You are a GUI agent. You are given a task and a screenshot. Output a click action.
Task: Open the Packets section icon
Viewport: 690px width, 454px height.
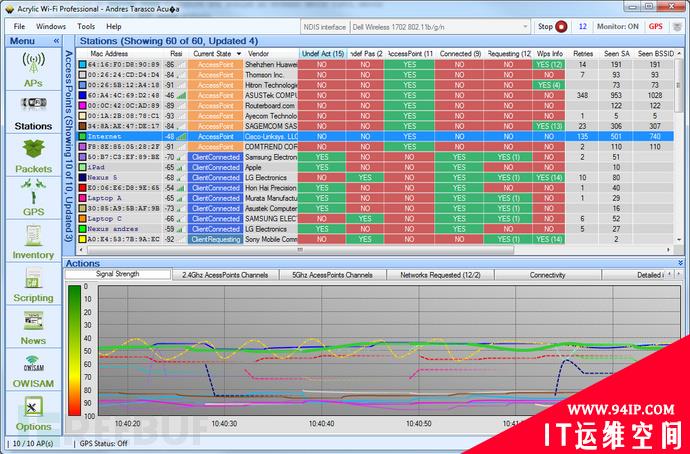(33, 149)
